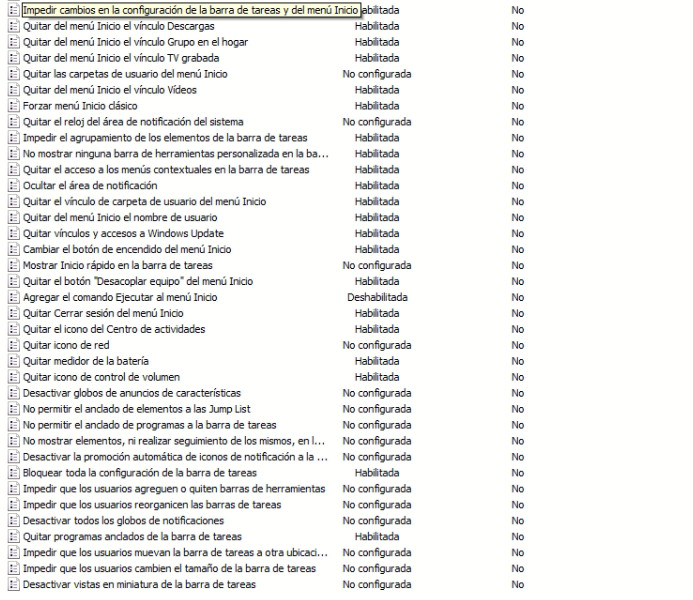Select 'Quitar el acceso a los menús contextuales' policy
The image size is (693, 600).
tap(166, 170)
